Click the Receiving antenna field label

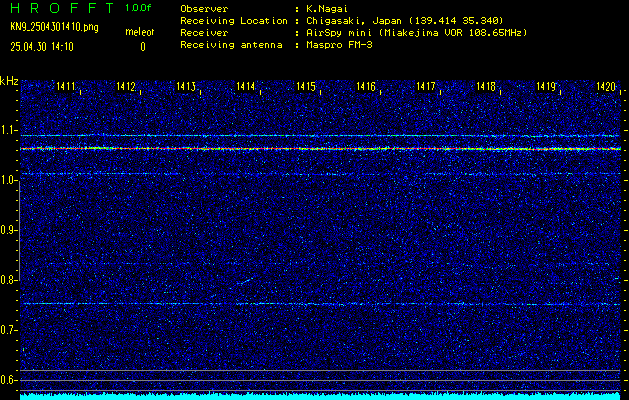point(231,45)
